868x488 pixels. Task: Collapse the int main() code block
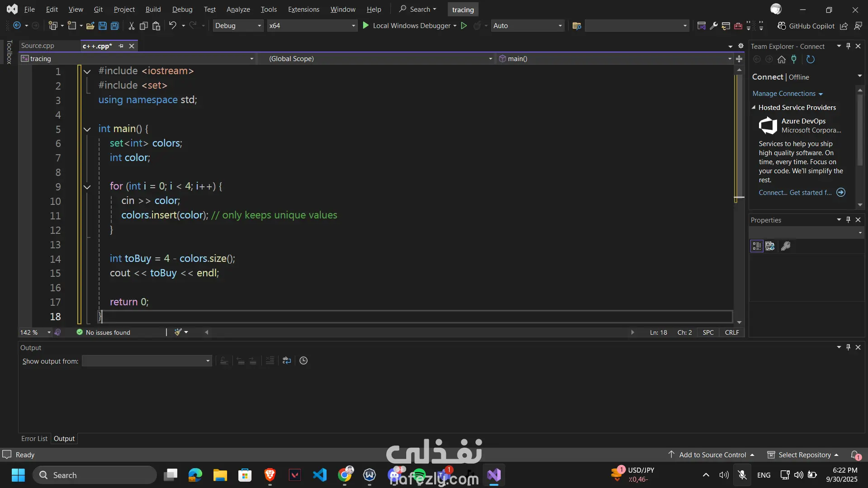pos(87,129)
